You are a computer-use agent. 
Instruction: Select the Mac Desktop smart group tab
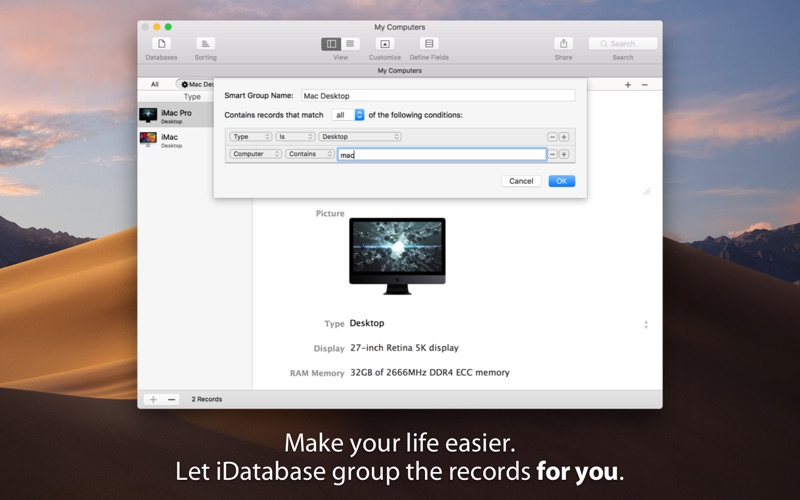[197, 84]
